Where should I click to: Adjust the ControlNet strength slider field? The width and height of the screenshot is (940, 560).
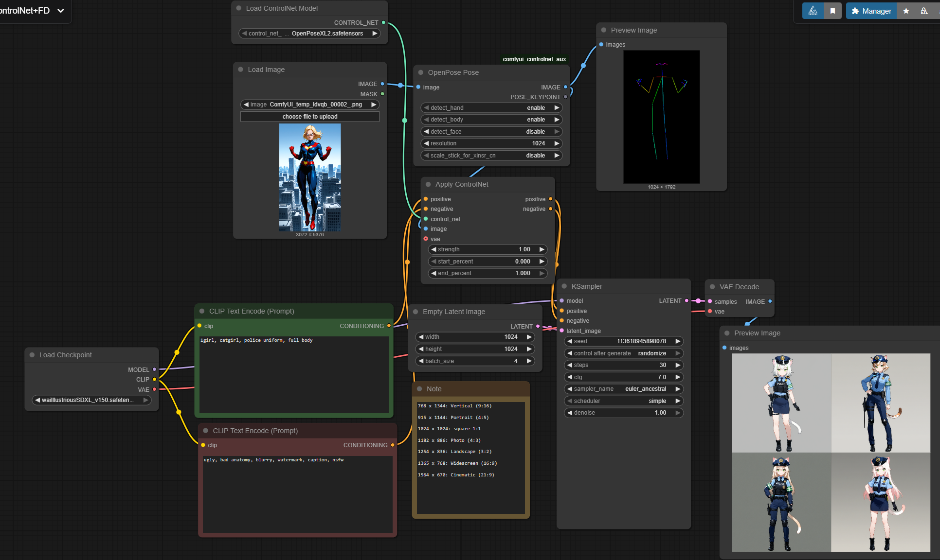(x=487, y=249)
